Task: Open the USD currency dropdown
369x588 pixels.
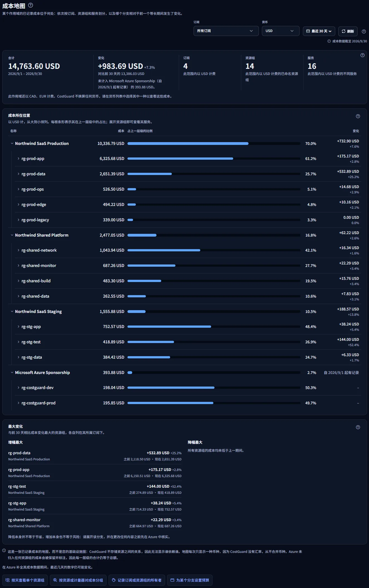Action: click(281, 31)
